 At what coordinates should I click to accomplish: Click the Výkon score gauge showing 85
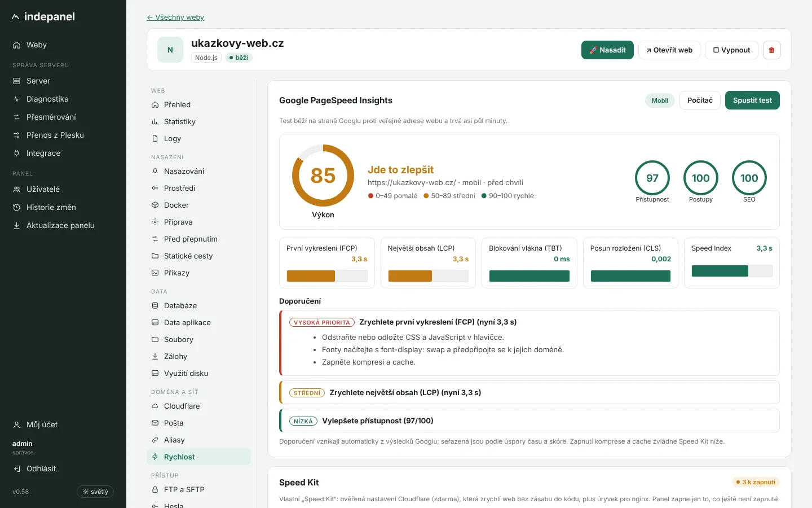[x=323, y=176]
